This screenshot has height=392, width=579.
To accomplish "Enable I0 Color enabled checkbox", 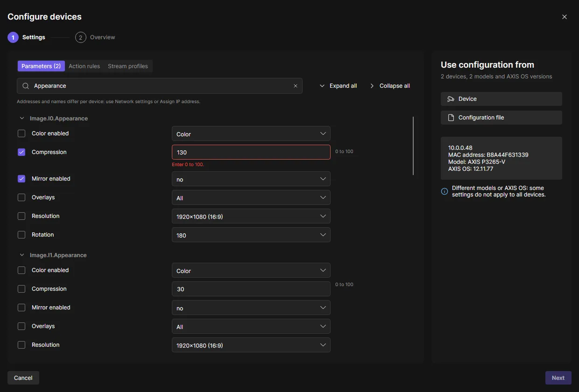I will click(21, 133).
